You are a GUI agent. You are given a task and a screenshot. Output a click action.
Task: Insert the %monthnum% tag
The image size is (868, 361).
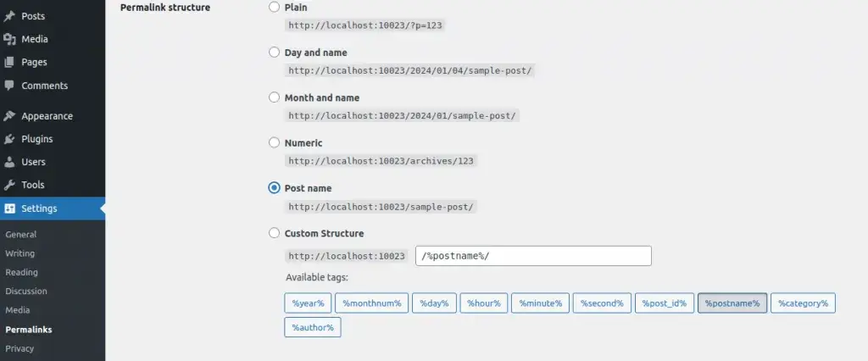(x=371, y=303)
